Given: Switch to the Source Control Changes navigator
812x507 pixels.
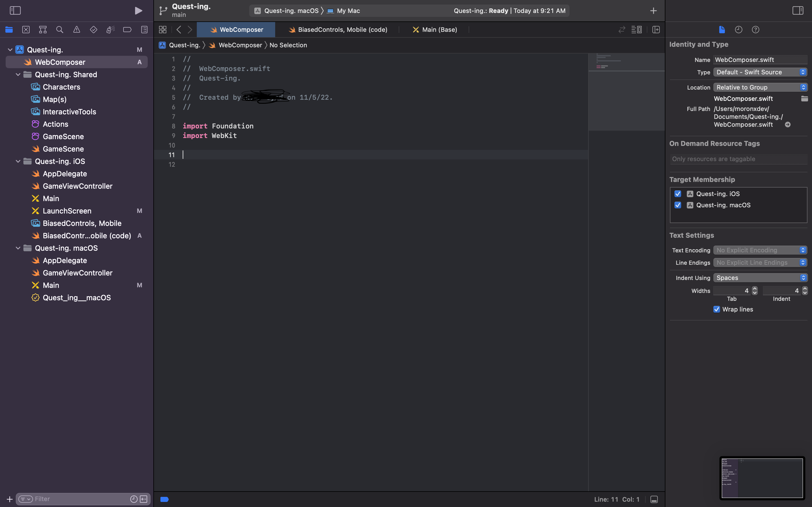Looking at the screenshot, I should click(26, 30).
